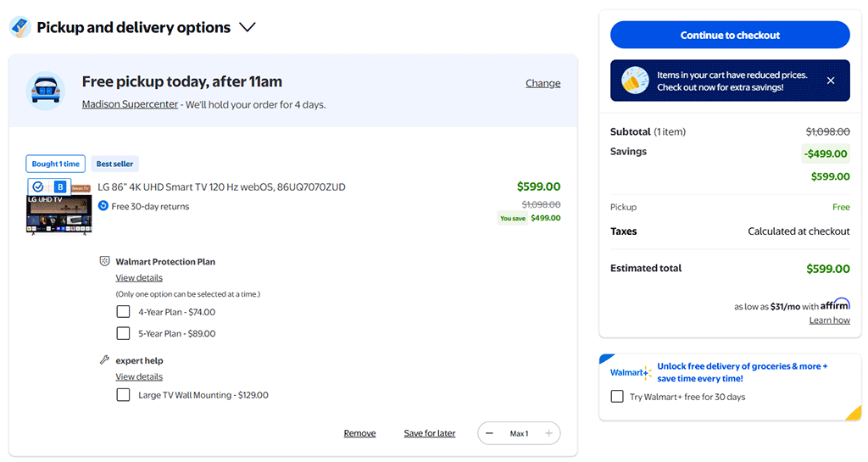Click the Bought 1 time badge

(55, 164)
